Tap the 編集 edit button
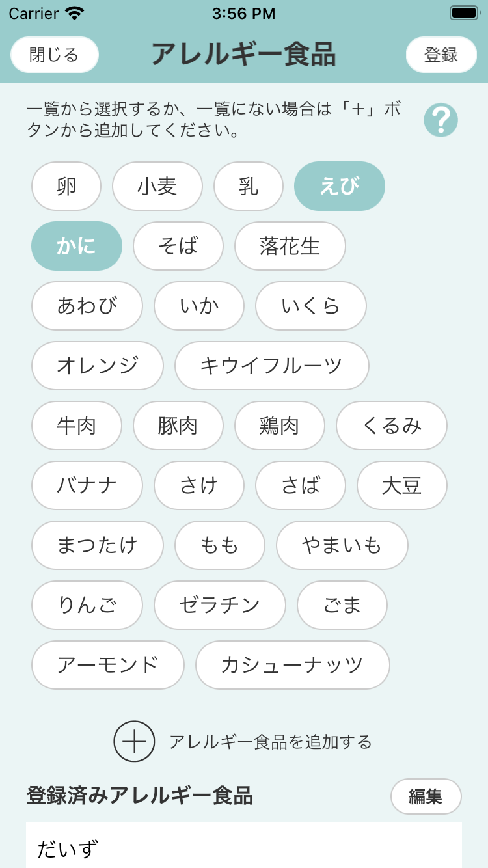The height and width of the screenshot is (868, 488). coord(426,796)
